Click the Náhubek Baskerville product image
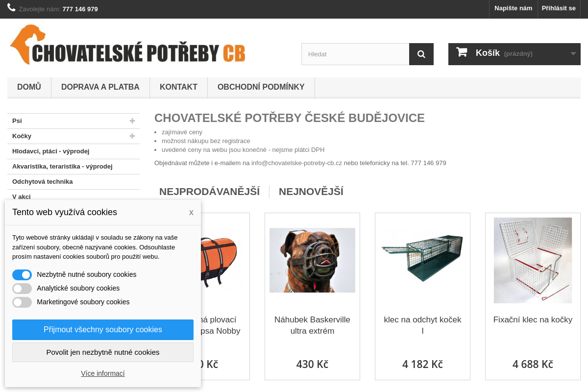 click(x=312, y=260)
